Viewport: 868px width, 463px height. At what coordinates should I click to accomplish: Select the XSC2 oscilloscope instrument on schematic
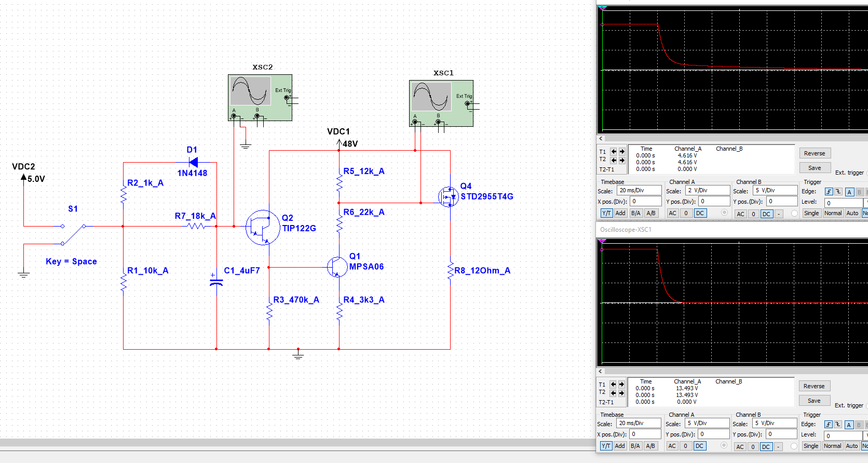[260, 97]
